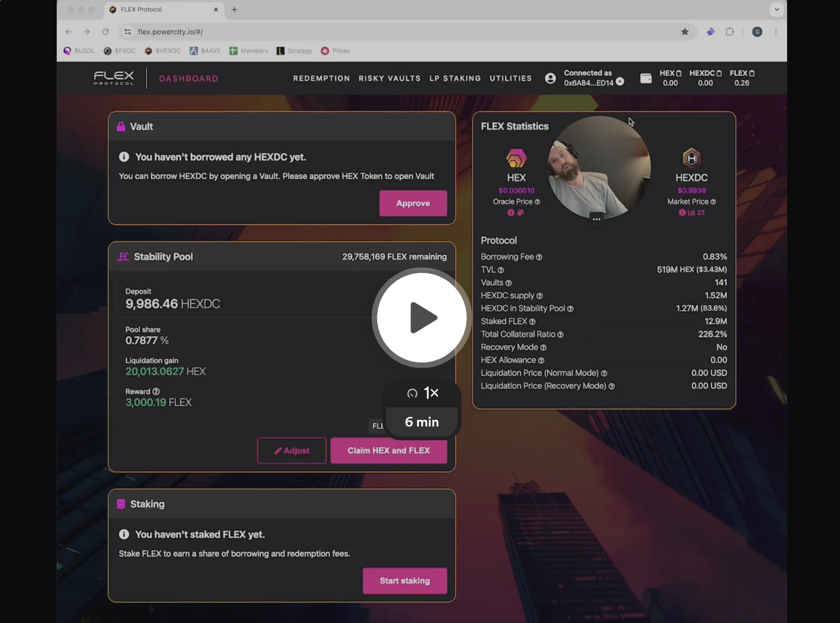The image size is (840, 623).
Task: Expand the tab search dropdown arrow
Action: tap(777, 9)
